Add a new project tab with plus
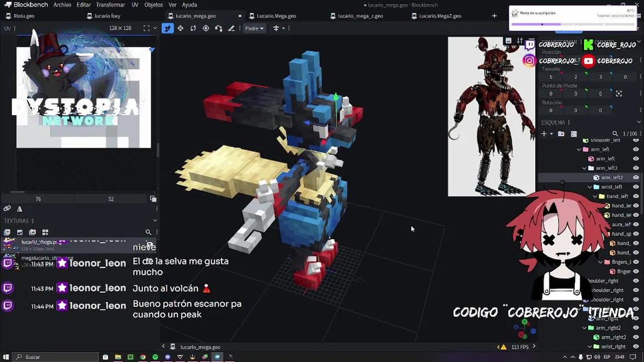Viewport: 644px width, 362px height. [x=494, y=16]
